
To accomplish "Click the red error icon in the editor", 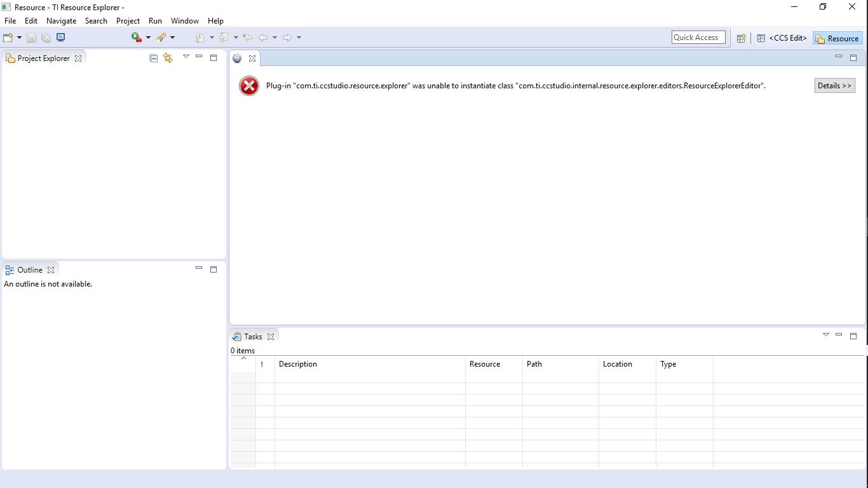I will coord(249,86).
